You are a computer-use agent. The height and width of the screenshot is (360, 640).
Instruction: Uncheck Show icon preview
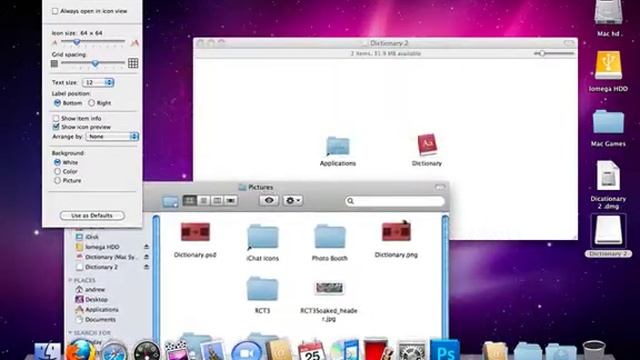click(56, 127)
